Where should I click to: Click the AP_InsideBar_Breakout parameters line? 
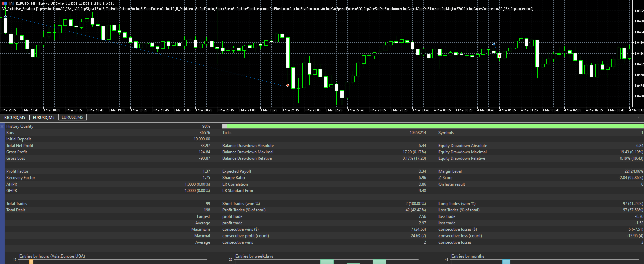(268, 9)
